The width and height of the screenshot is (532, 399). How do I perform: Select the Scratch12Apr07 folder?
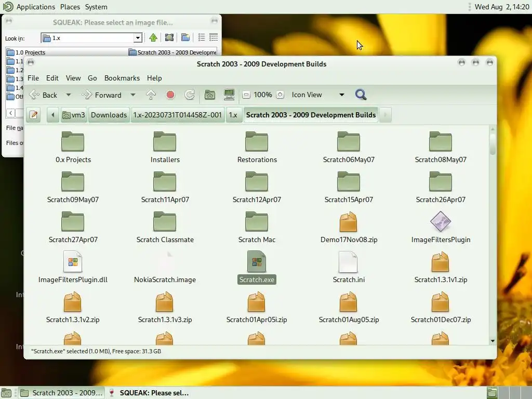click(x=257, y=187)
